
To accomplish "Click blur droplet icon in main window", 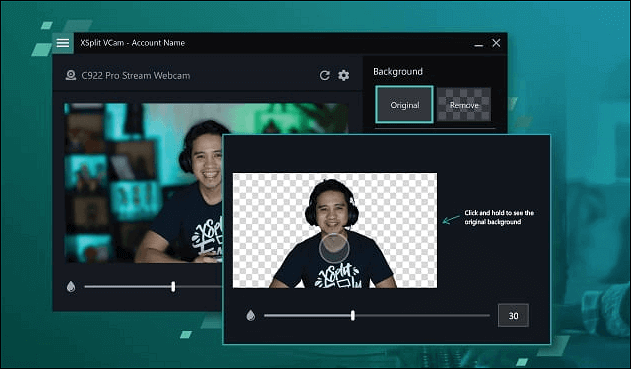I will [71, 287].
